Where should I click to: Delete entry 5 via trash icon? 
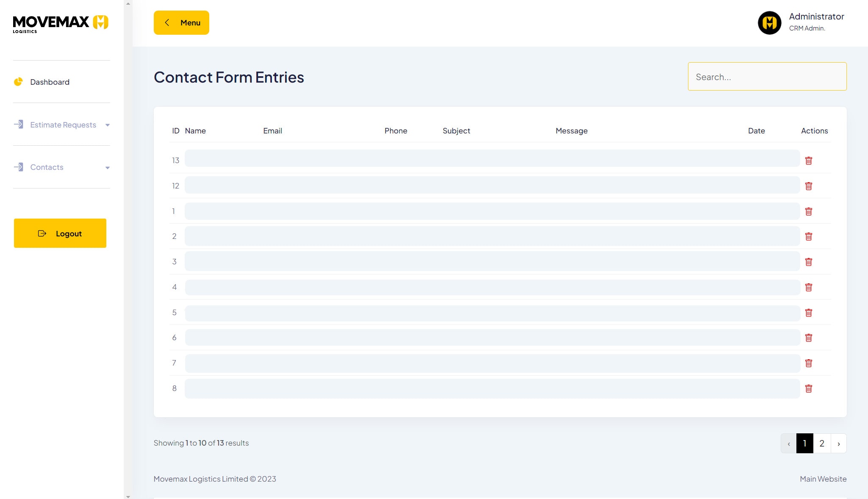click(808, 313)
